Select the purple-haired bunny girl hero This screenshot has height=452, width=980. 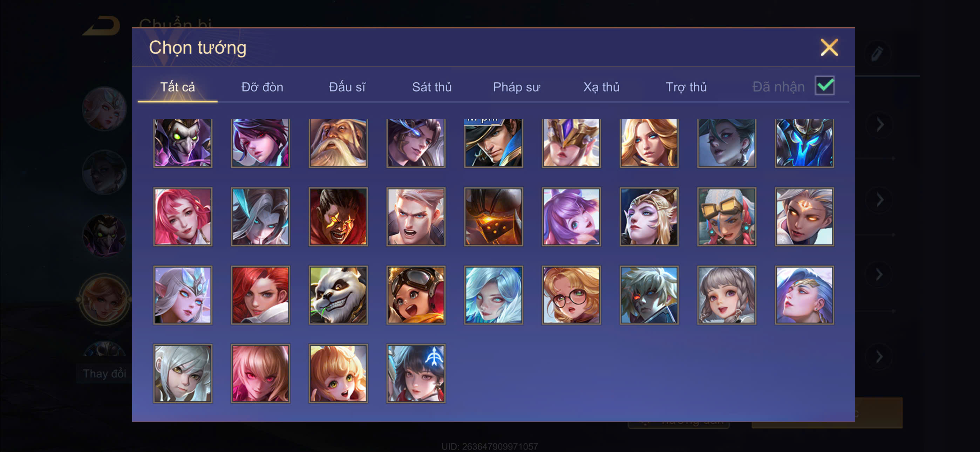(x=571, y=217)
